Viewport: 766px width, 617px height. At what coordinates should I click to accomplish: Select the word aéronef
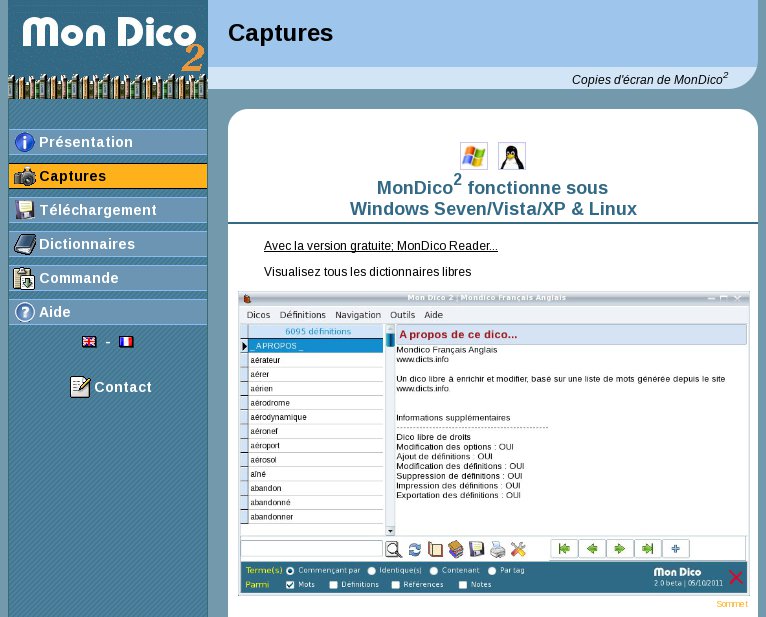tap(316, 431)
